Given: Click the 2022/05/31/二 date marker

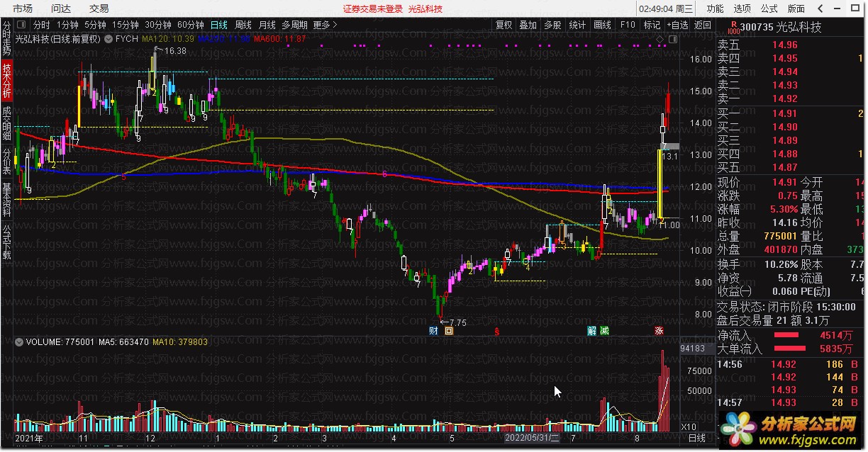Looking at the screenshot, I should coord(532,439).
